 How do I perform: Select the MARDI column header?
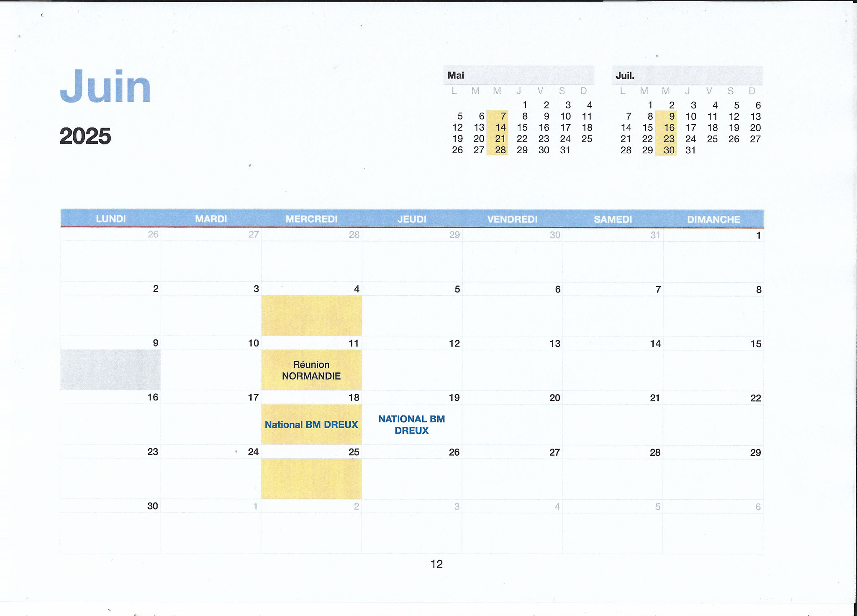point(211,219)
